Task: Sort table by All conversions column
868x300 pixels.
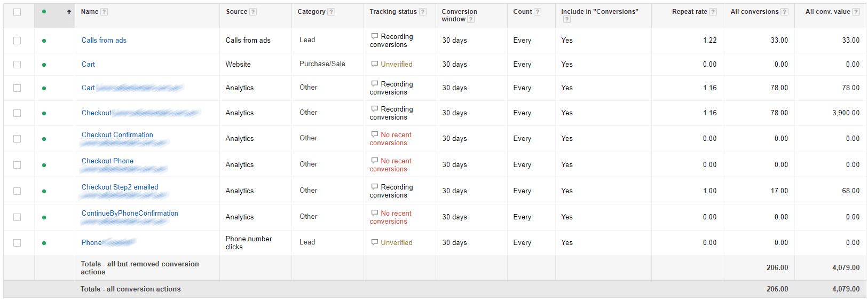Action: click(754, 12)
